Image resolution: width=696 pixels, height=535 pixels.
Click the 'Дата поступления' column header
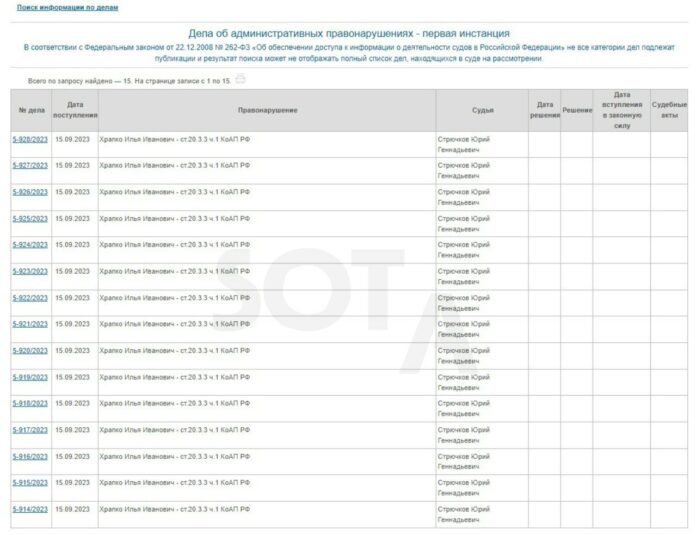click(x=75, y=110)
